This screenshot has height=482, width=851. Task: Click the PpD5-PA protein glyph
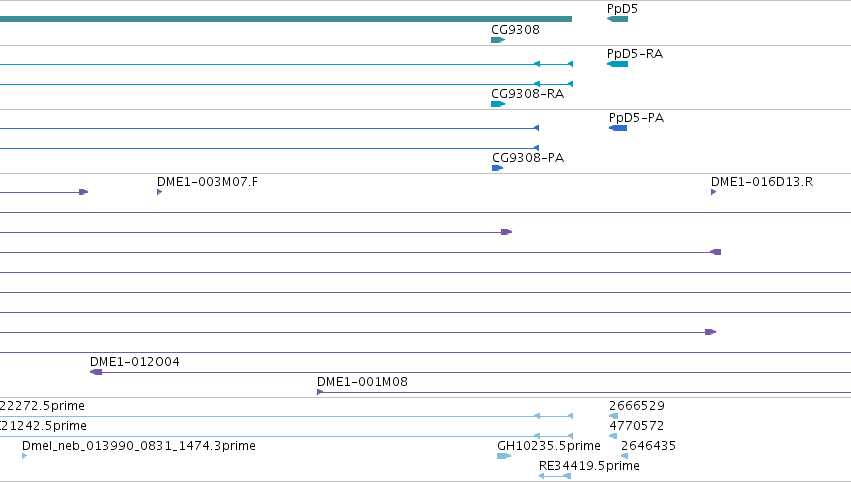pos(618,128)
